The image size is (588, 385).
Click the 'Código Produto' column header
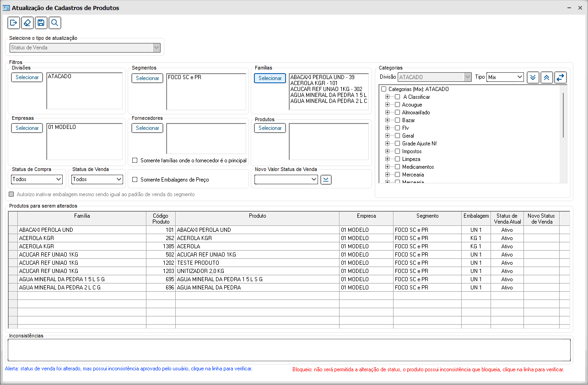[161, 219]
